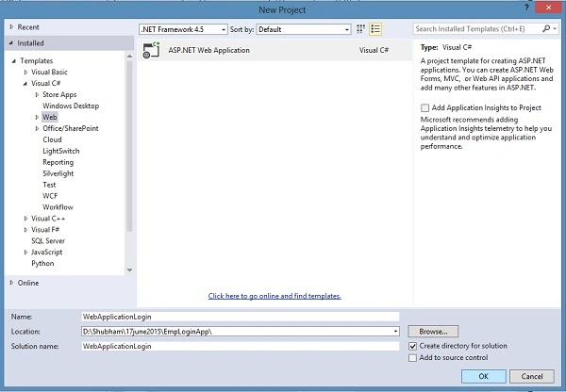Click into the project Name field
566x392 pixels.
241,317
